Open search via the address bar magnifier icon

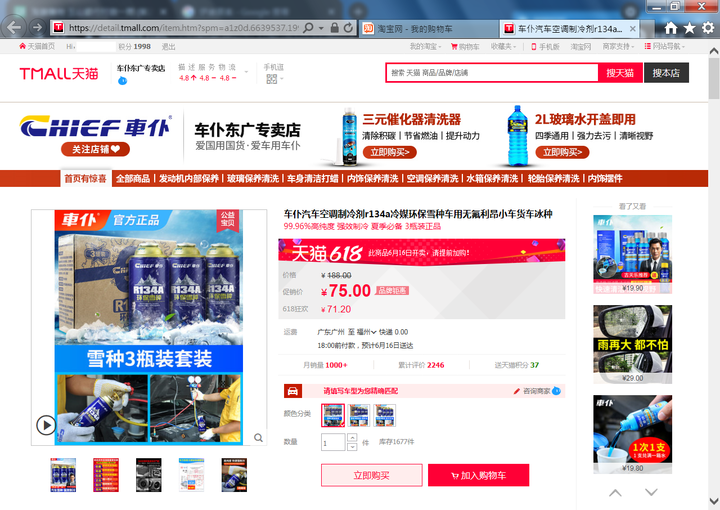point(309,28)
